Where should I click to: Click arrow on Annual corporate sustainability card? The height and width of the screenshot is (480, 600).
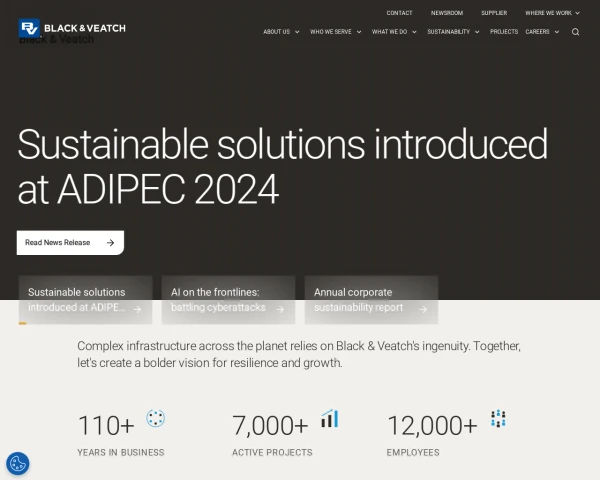point(423,309)
